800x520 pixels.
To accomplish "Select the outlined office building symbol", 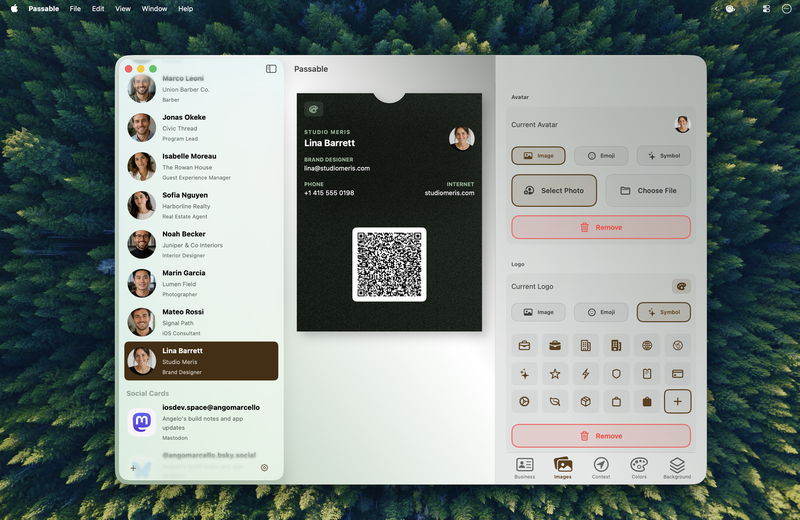I will point(585,345).
